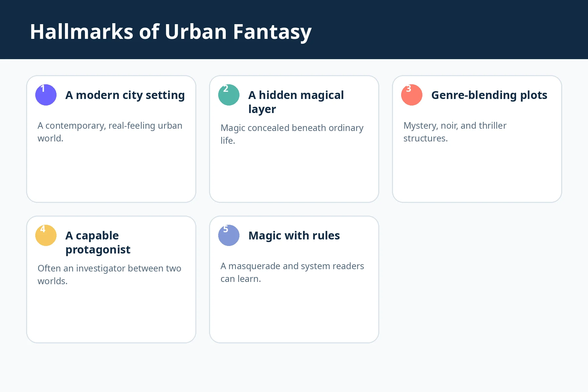Select the 'A capable protagonist' heading
This screenshot has width=588, height=392.
tap(98, 242)
